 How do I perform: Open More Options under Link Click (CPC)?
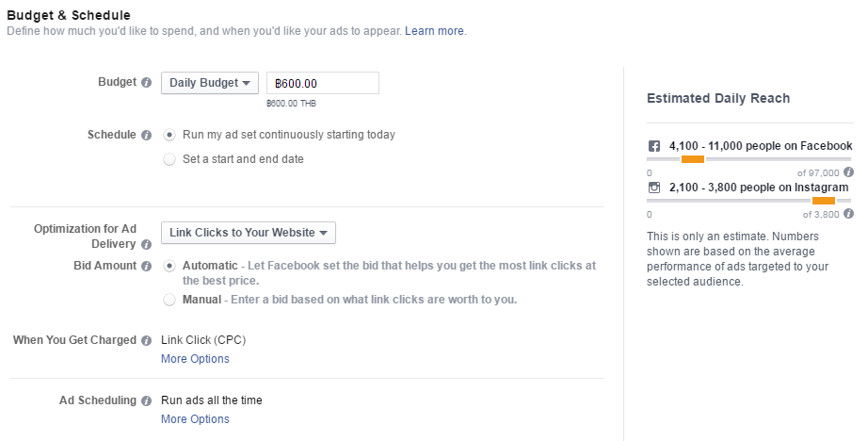coord(195,359)
